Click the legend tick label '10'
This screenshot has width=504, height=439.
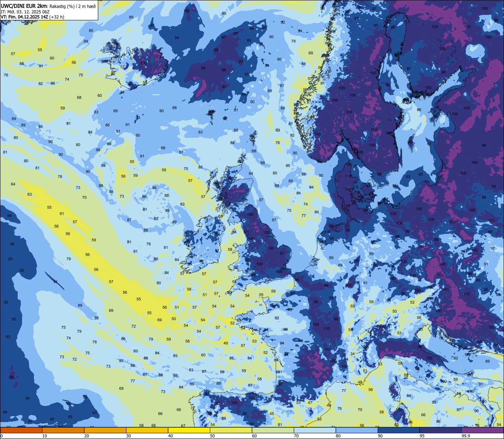(x=44, y=436)
